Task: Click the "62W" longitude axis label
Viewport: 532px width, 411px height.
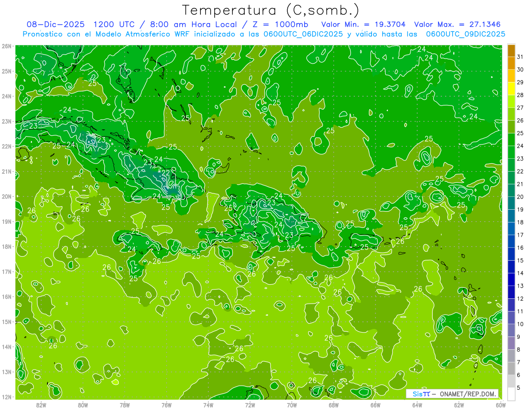Action: (459, 405)
